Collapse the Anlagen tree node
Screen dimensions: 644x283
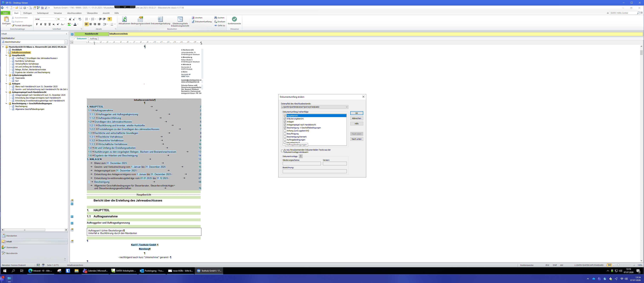(x=7, y=84)
